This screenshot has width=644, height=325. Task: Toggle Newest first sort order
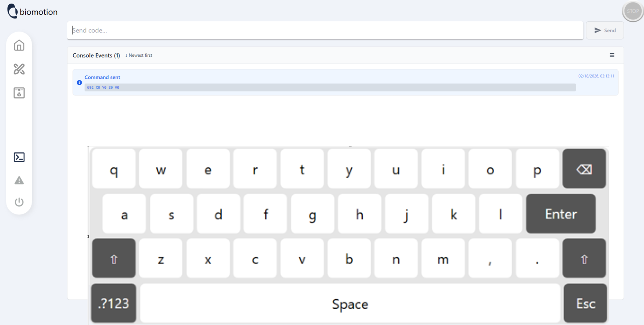click(x=139, y=55)
